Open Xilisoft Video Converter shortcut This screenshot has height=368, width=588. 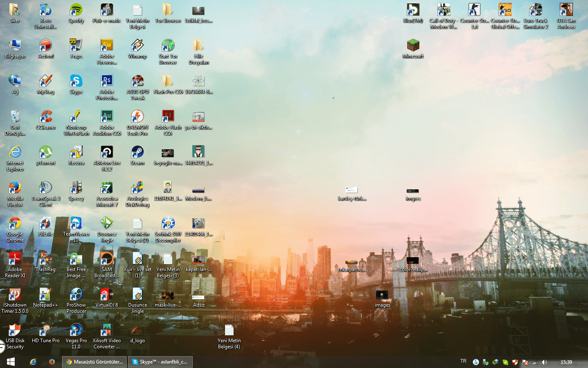pos(107,337)
